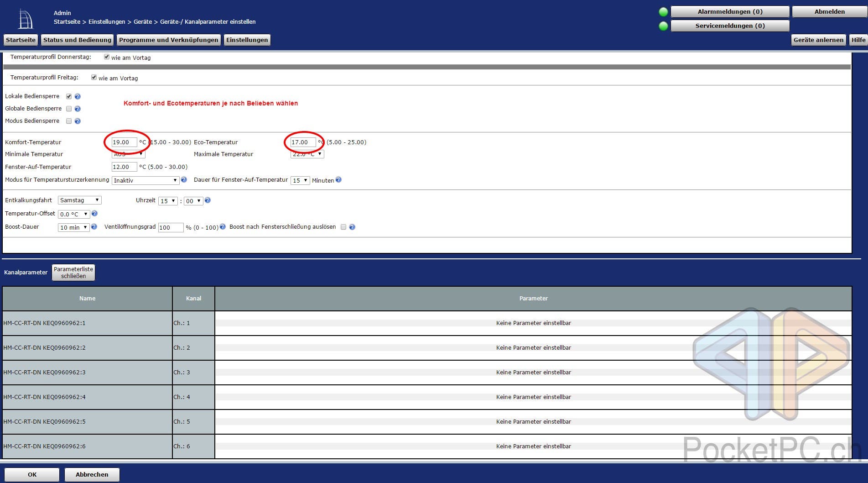Open Programme und Verknüpfungen menu
Screen dimensions: 868x483
click(169, 40)
